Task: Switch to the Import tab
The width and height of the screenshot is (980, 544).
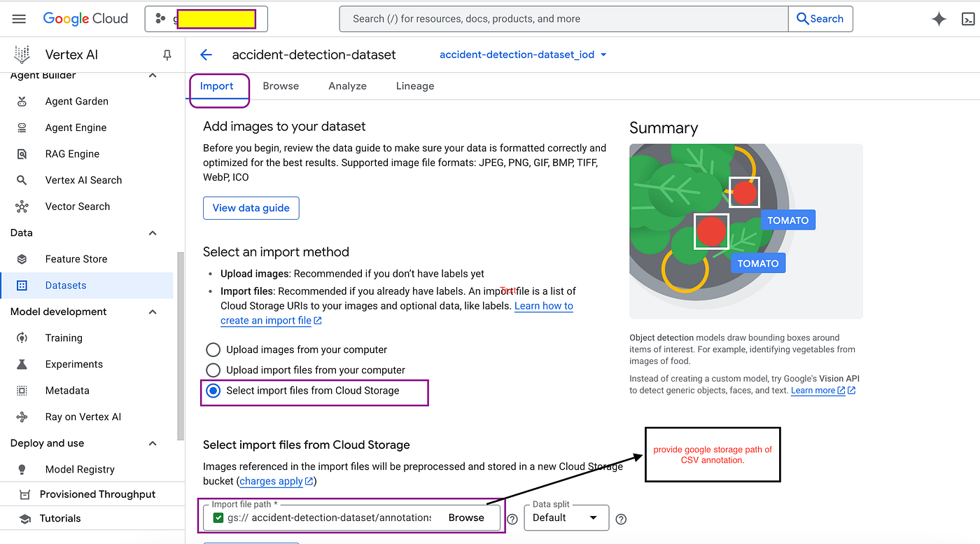Action: click(x=217, y=86)
